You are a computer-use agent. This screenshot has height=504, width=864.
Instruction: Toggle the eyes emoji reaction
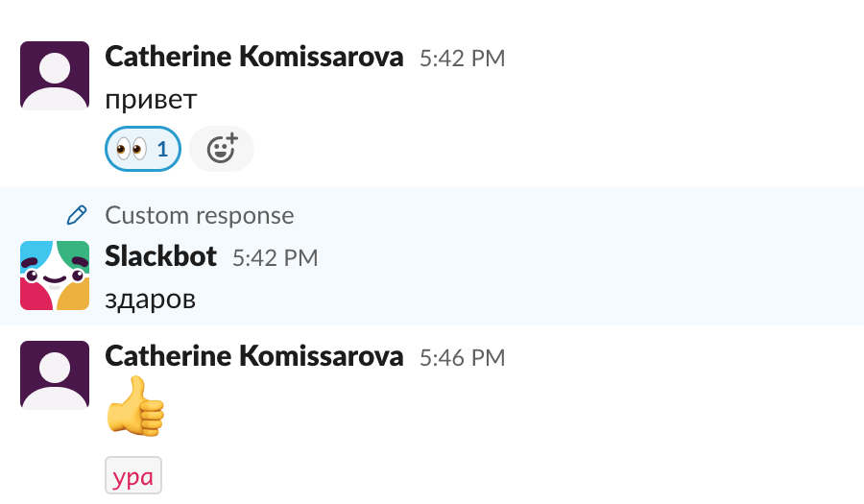coord(142,149)
